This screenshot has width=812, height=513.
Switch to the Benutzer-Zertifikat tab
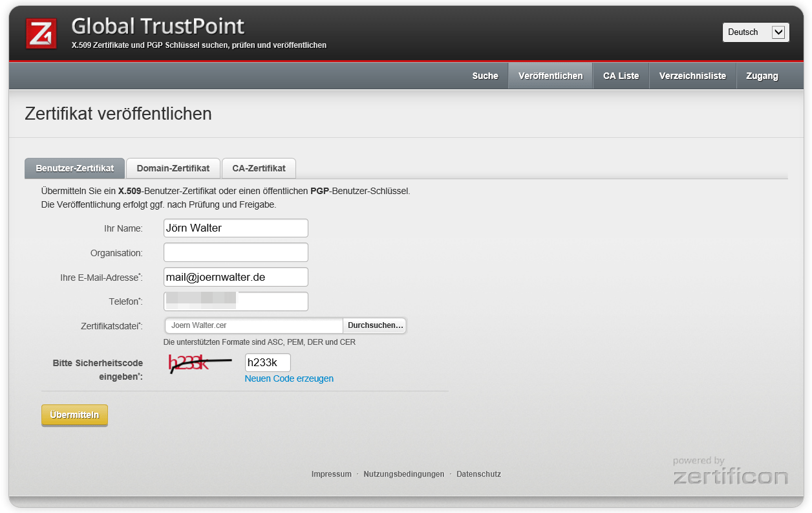pos(75,168)
